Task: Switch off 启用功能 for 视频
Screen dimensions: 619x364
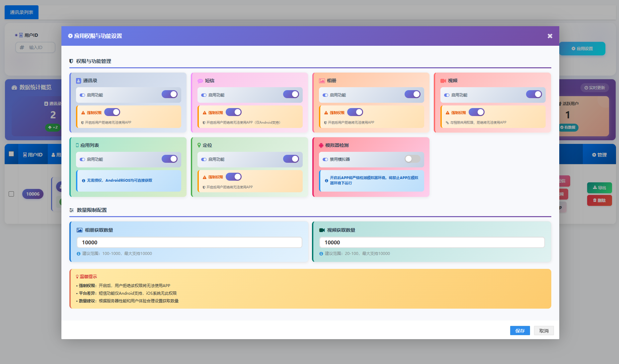Action: pyautogui.click(x=534, y=94)
